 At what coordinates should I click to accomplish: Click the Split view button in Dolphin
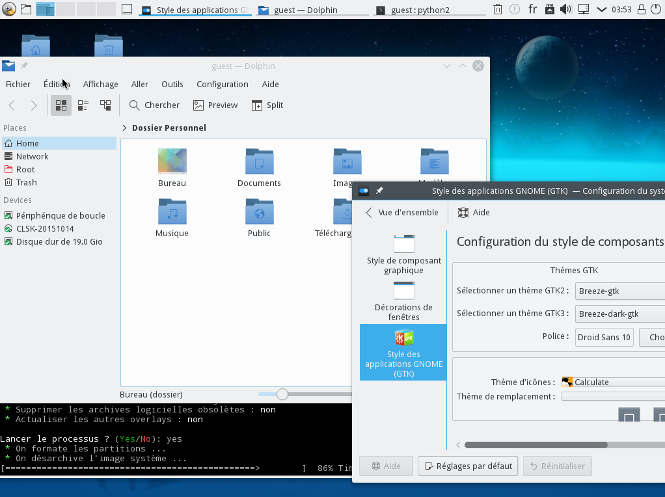268,105
